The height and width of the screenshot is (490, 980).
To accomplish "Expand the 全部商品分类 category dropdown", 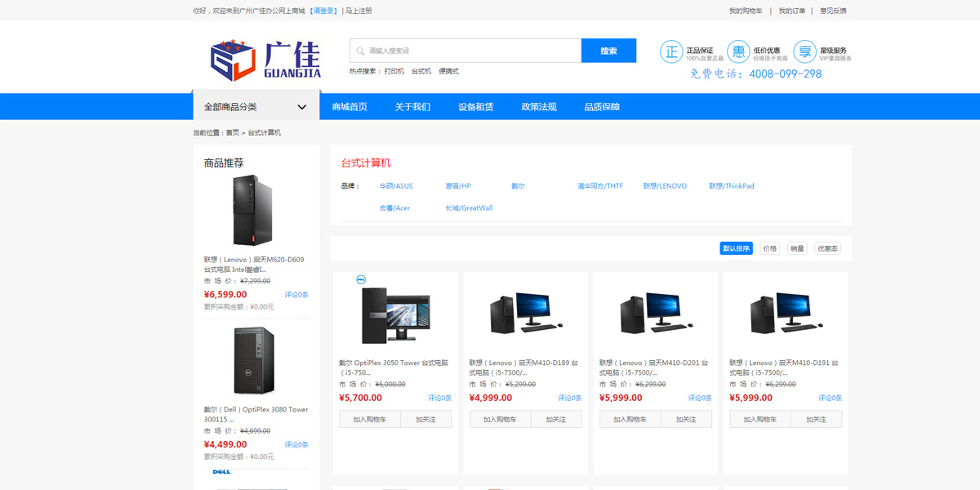I will 256,107.
